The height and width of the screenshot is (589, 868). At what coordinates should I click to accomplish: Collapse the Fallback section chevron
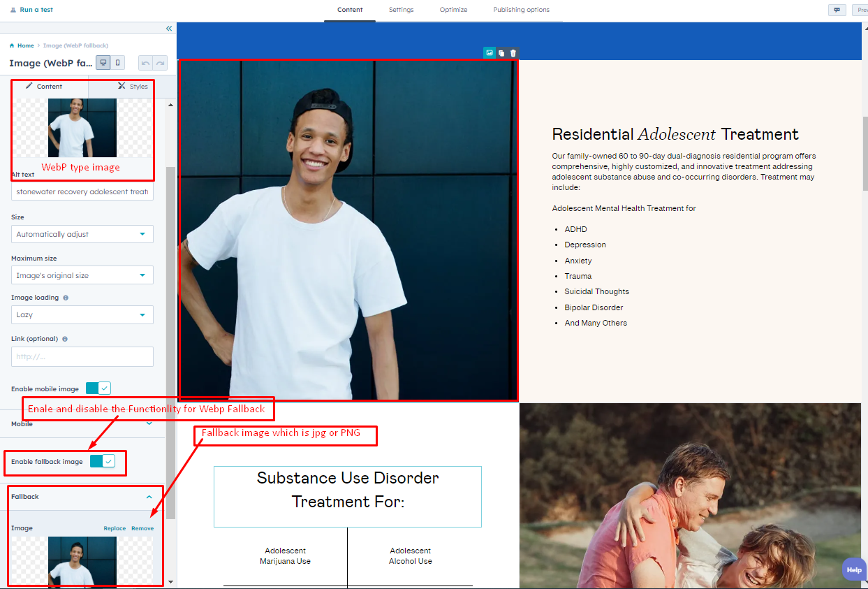coord(149,496)
